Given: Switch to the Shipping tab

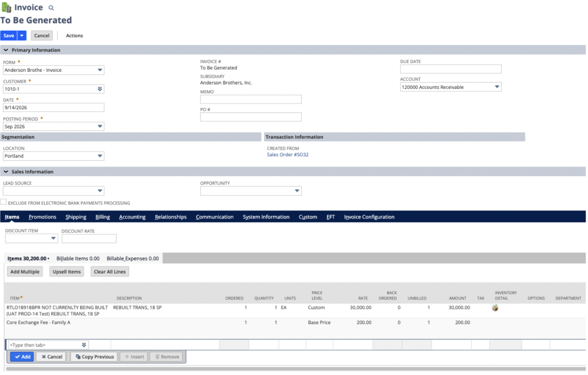Looking at the screenshot, I should [76, 217].
